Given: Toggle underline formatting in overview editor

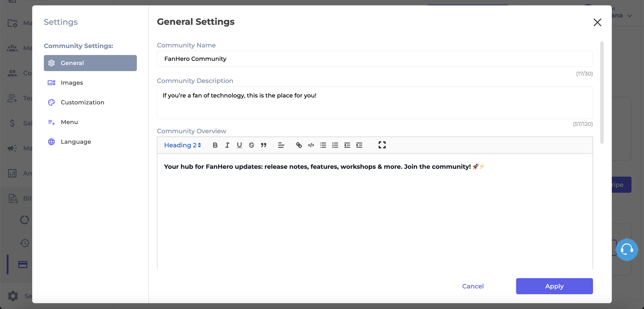Looking at the screenshot, I should pos(239,145).
